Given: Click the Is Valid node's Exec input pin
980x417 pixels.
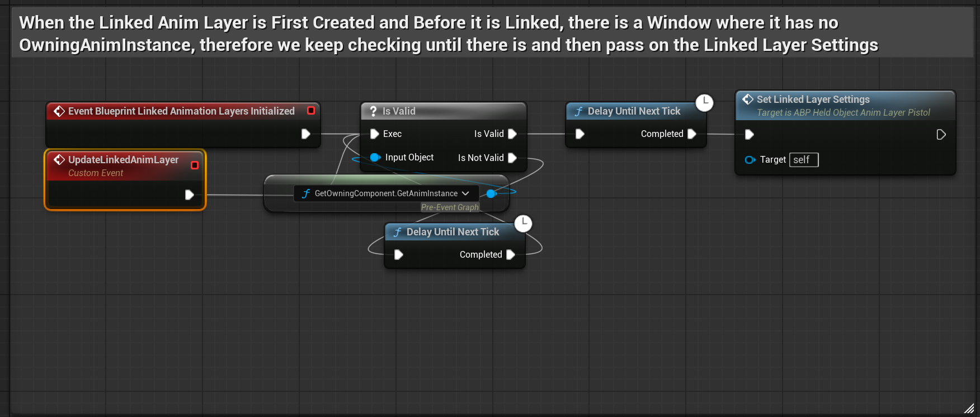Looking at the screenshot, I should point(374,134).
